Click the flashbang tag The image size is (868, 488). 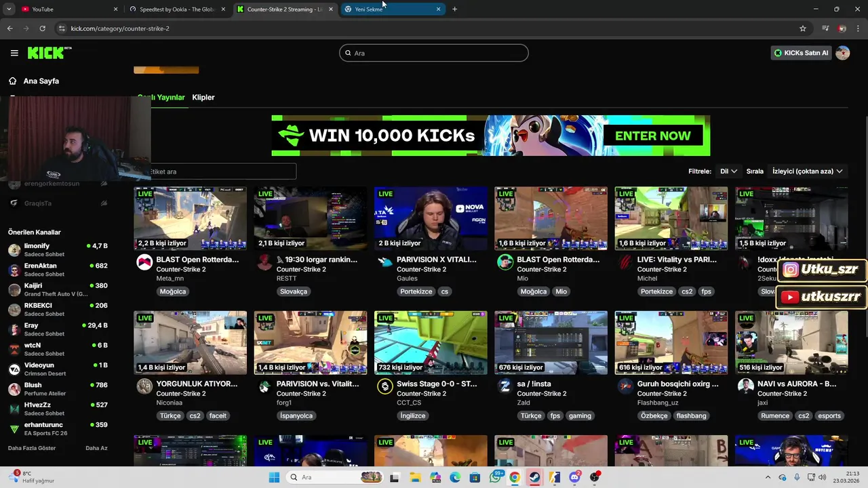point(691,415)
